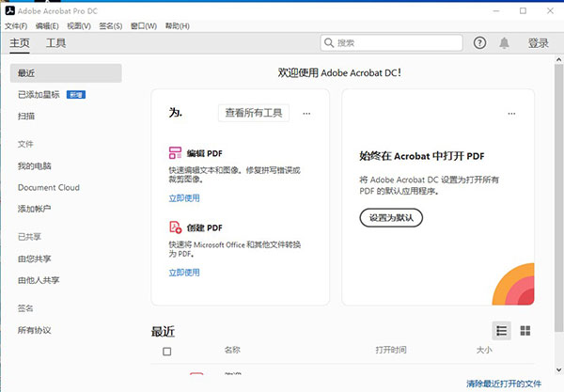Switch to the 主页 tab

20,43
